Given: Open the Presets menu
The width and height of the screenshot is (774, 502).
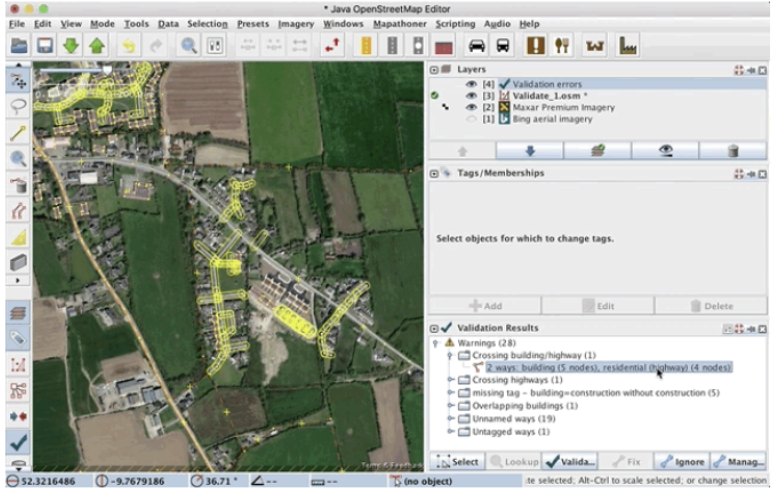Looking at the screenshot, I should click(253, 24).
